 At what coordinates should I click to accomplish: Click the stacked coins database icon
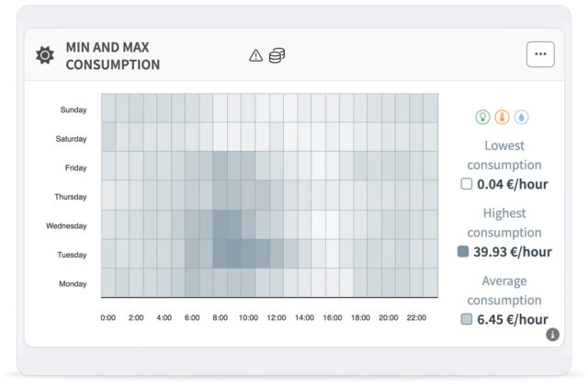coord(277,56)
